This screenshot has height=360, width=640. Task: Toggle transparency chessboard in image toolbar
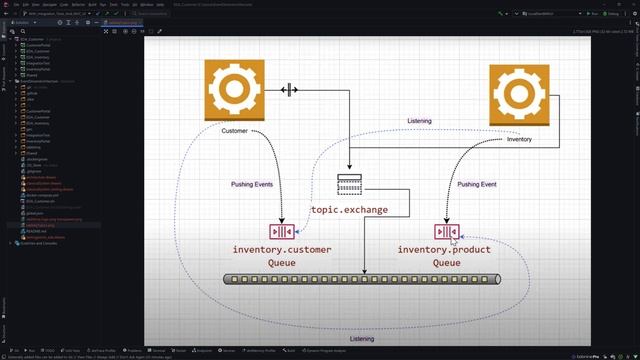(106, 31)
